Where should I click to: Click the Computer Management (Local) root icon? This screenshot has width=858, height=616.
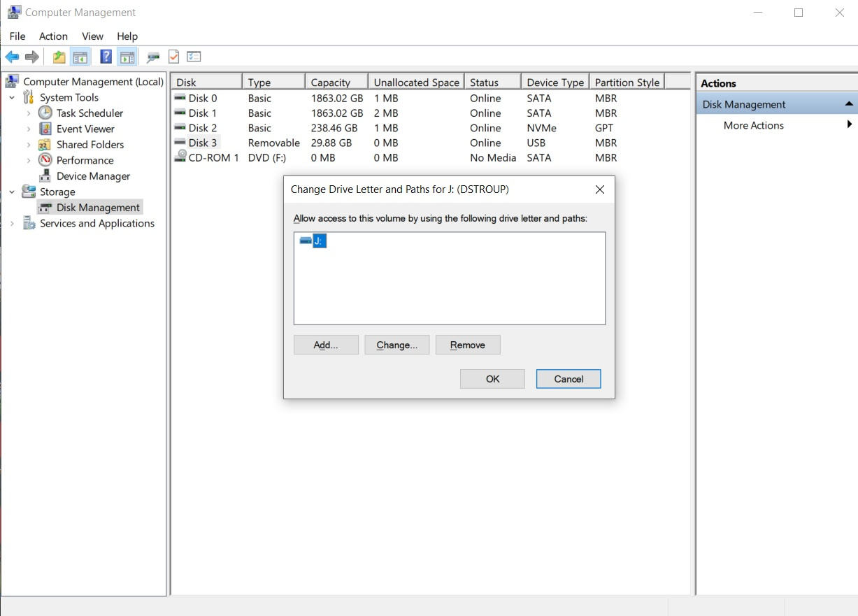[13, 82]
